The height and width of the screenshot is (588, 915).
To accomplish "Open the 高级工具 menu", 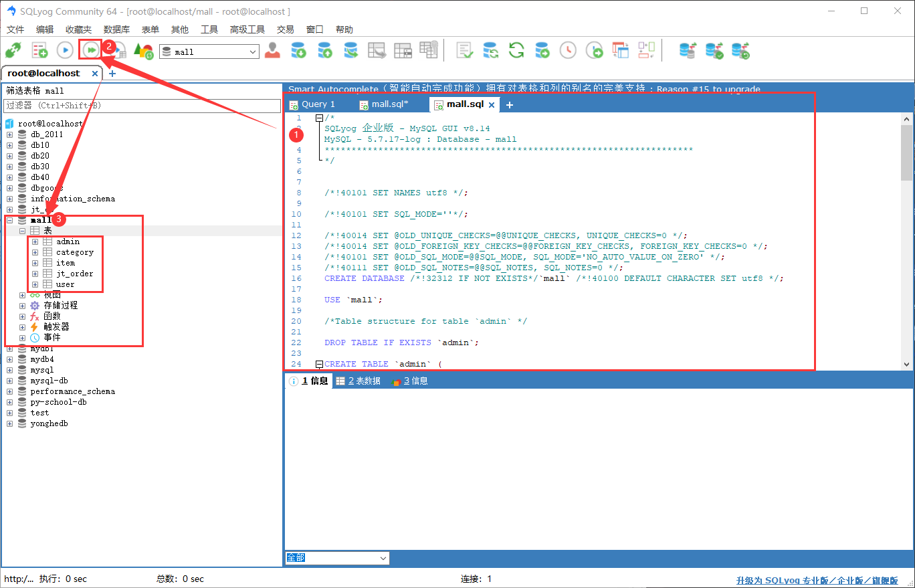I will tap(247, 29).
